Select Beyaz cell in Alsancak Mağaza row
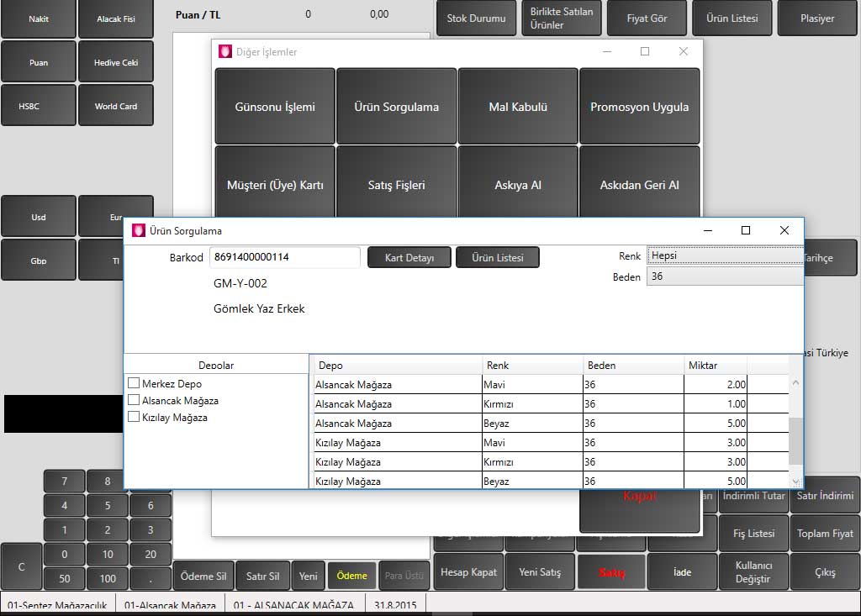This screenshot has height=616, width=861. [532, 424]
